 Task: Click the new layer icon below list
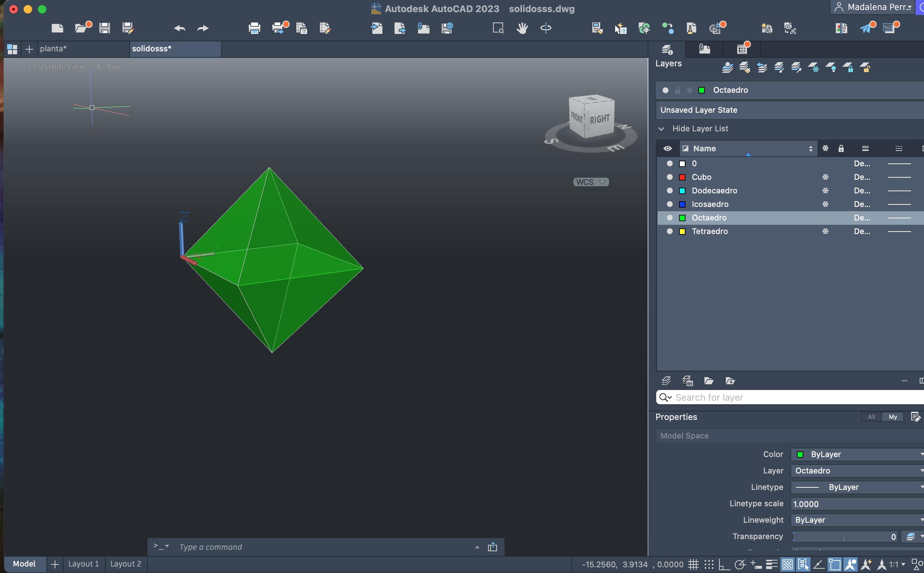[x=666, y=380]
